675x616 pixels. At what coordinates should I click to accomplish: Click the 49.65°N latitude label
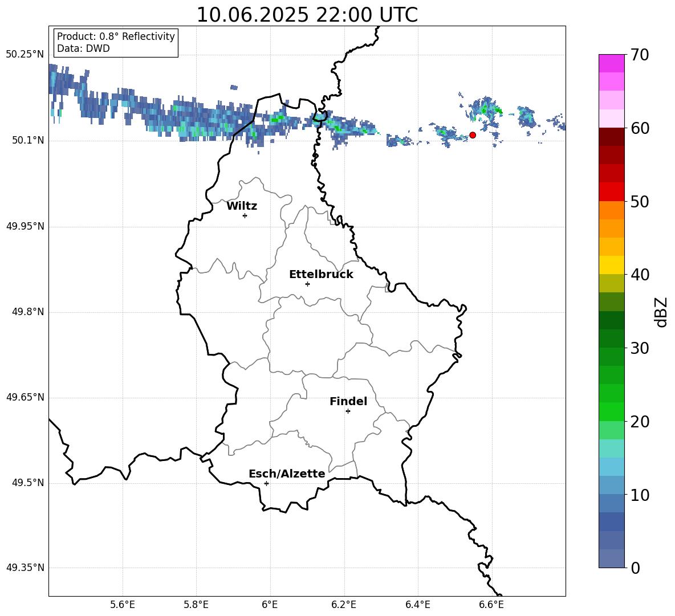pyautogui.click(x=25, y=397)
